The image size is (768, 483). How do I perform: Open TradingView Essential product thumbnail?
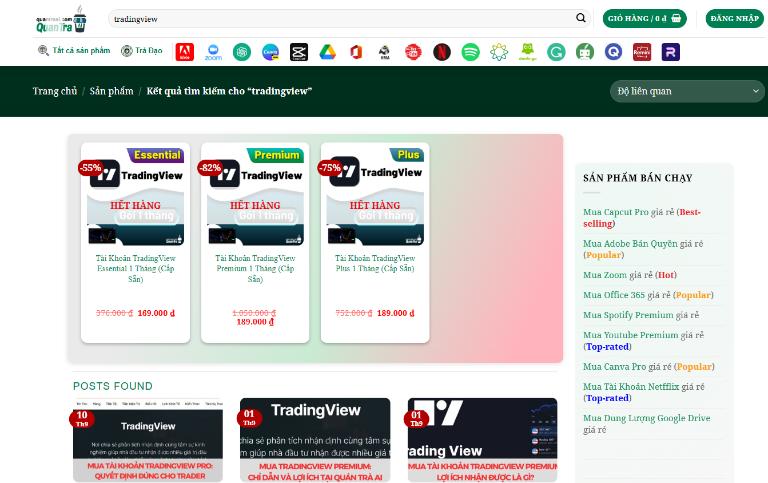[135, 196]
